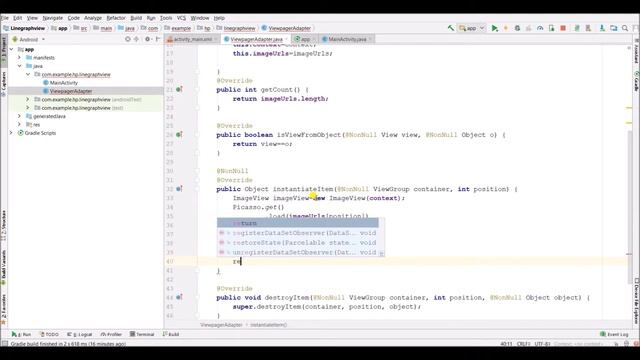Expand Gradle Scripts node

(x=11, y=133)
